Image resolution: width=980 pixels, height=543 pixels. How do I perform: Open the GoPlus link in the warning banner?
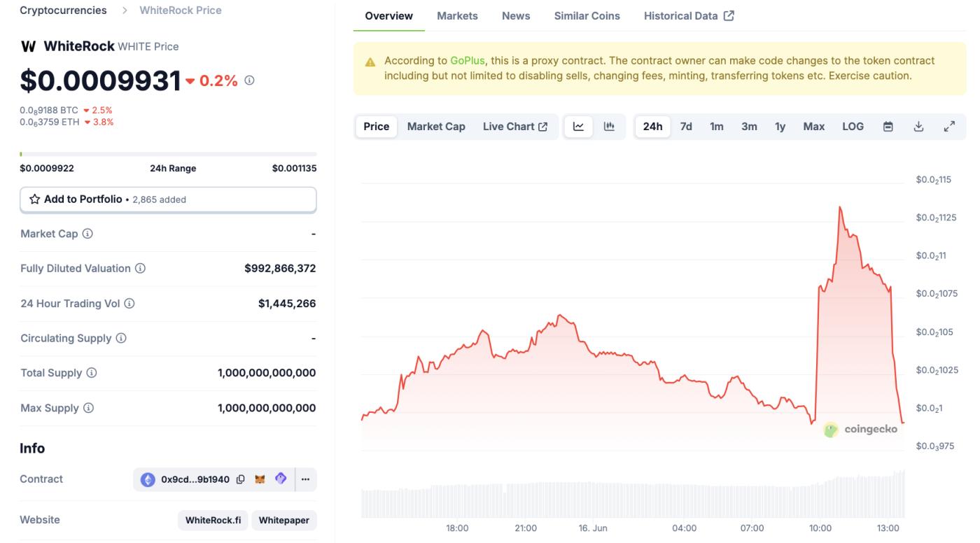point(466,59)
